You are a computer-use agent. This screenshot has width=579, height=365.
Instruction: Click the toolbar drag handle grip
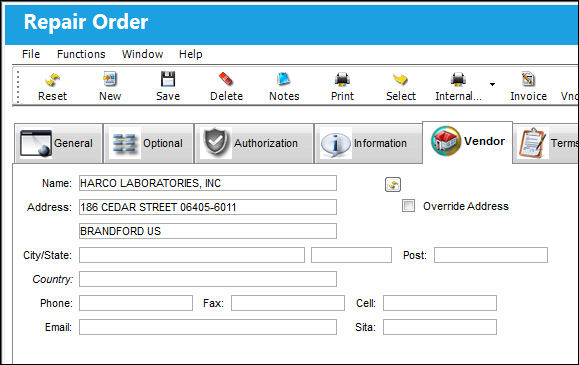pyautogui.click(x=18, y=86)
